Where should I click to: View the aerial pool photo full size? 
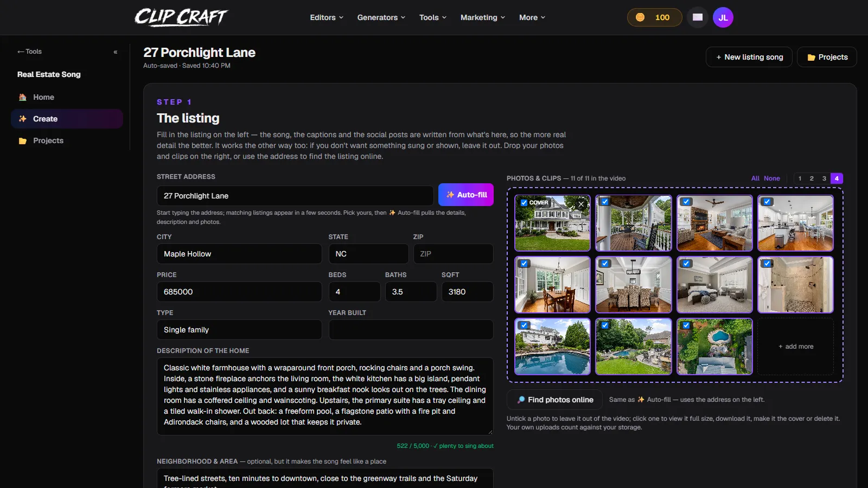pyautogui.click(x=714, y=347)
